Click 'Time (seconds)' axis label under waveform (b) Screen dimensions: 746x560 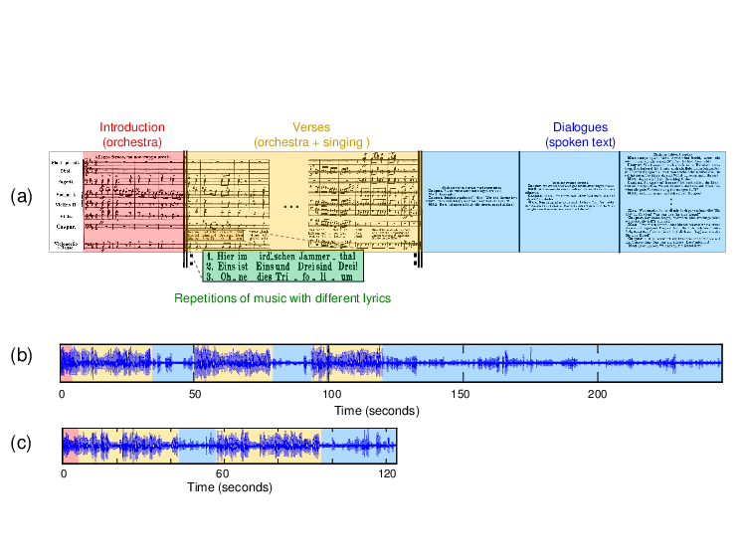tap(377, 411)
